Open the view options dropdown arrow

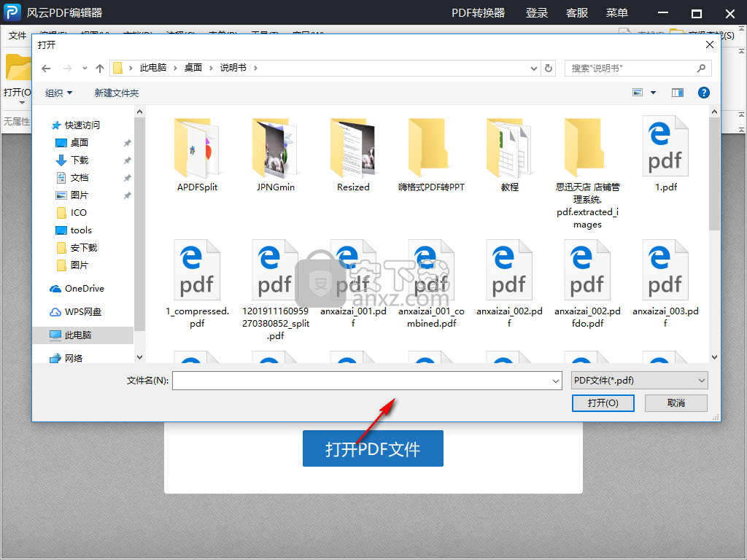pyautogui.click(x=653, y=93)
